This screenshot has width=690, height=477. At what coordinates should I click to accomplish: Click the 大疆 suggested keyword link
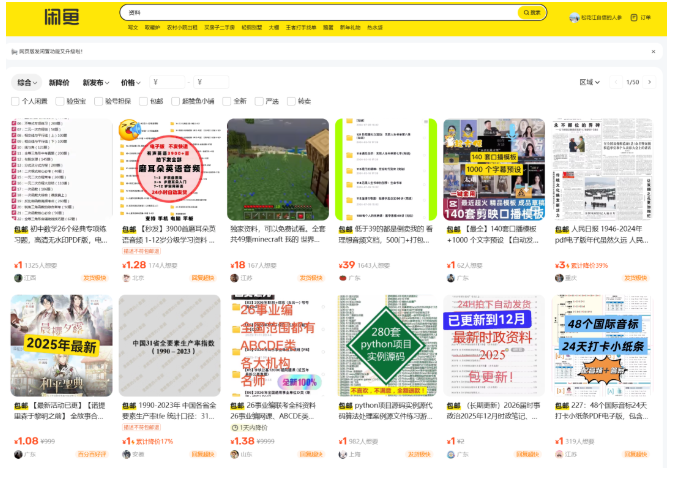[273, 27]
